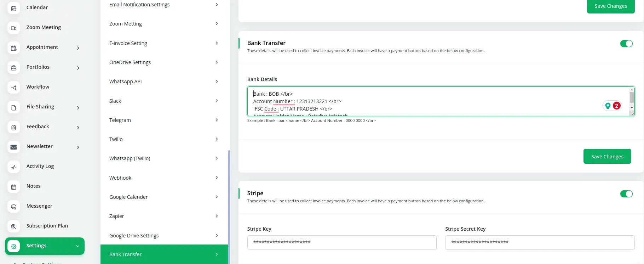Click the Activity Log pulse icon
The width and height of the screenshot is (644, 264).
[x=13, y=167]
